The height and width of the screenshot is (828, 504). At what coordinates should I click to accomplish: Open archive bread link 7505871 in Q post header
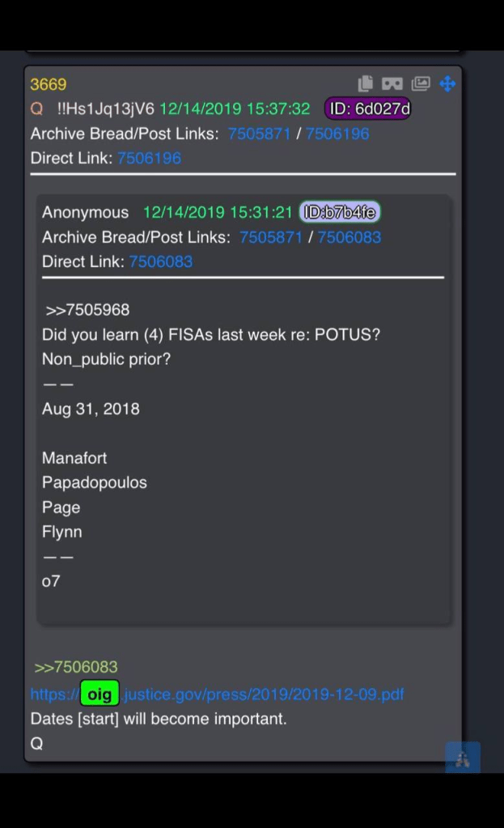point(259,134)
